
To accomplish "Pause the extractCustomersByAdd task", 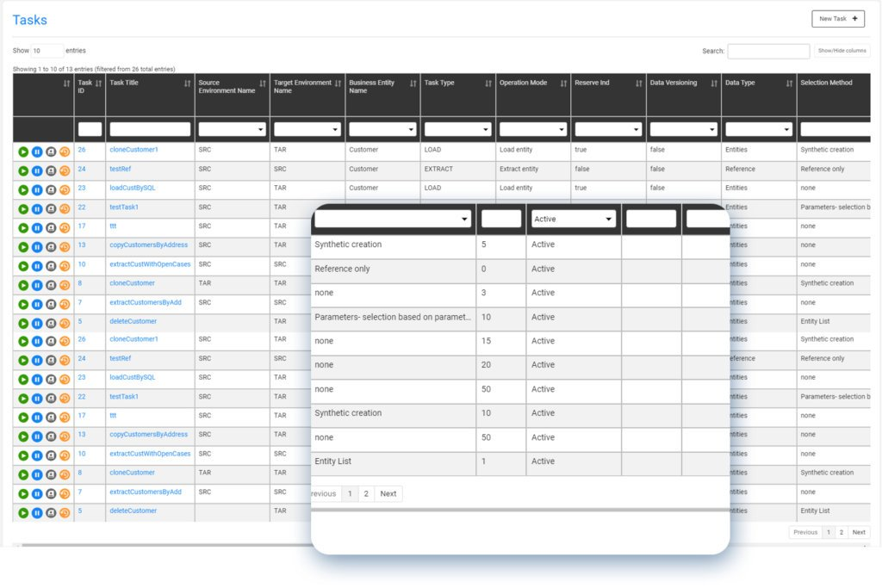I will 35,302.
